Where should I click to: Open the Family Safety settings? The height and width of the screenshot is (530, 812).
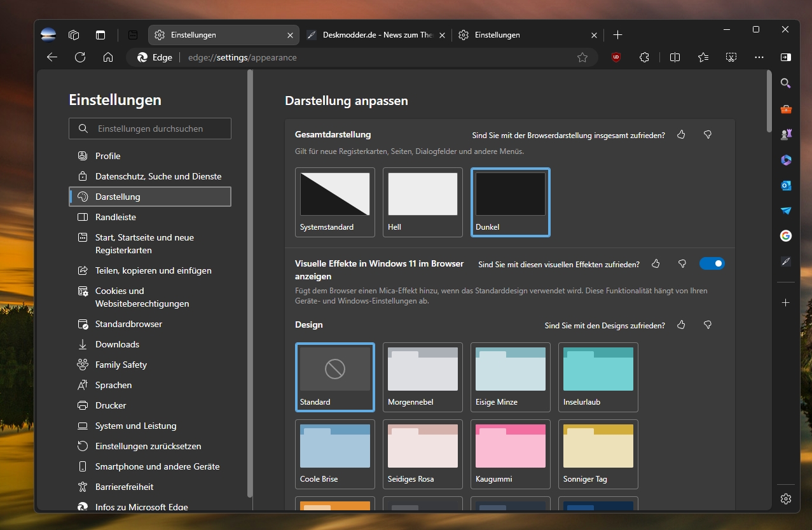149,365
